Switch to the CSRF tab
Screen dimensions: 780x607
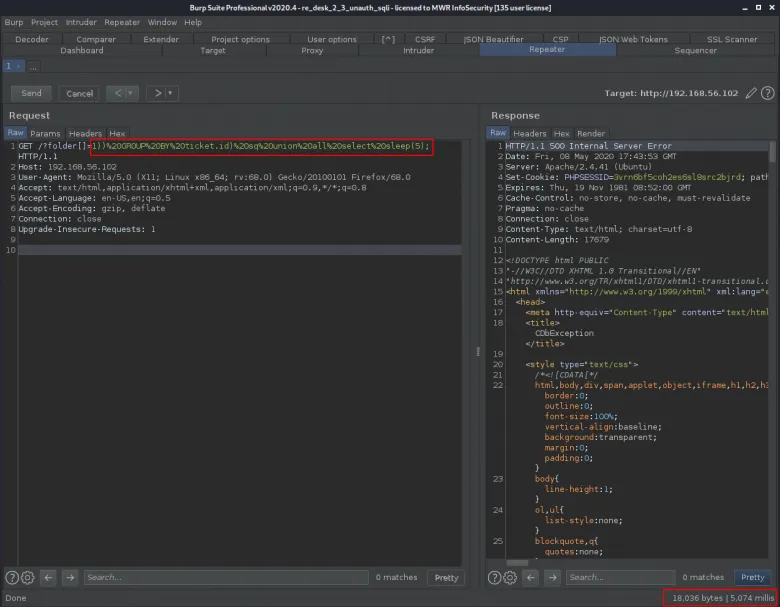[x=425, y=39]
